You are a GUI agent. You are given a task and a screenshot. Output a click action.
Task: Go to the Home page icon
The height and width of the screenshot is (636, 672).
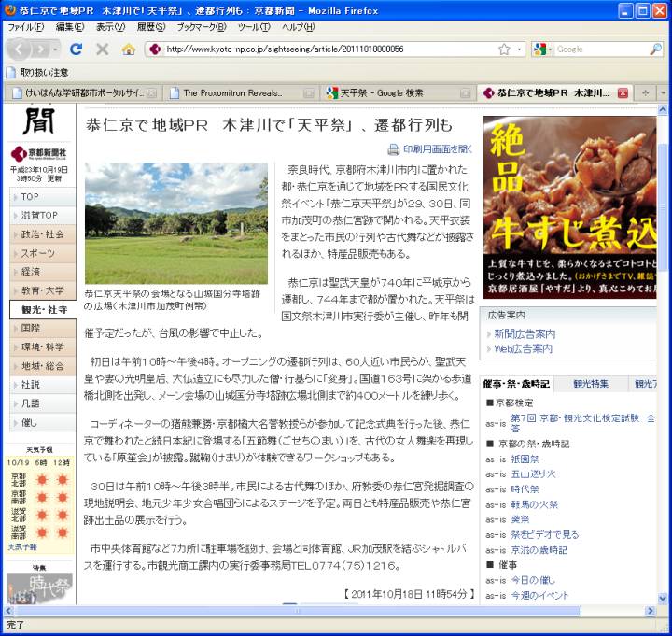pyautogui.click(x=129, y=49)
